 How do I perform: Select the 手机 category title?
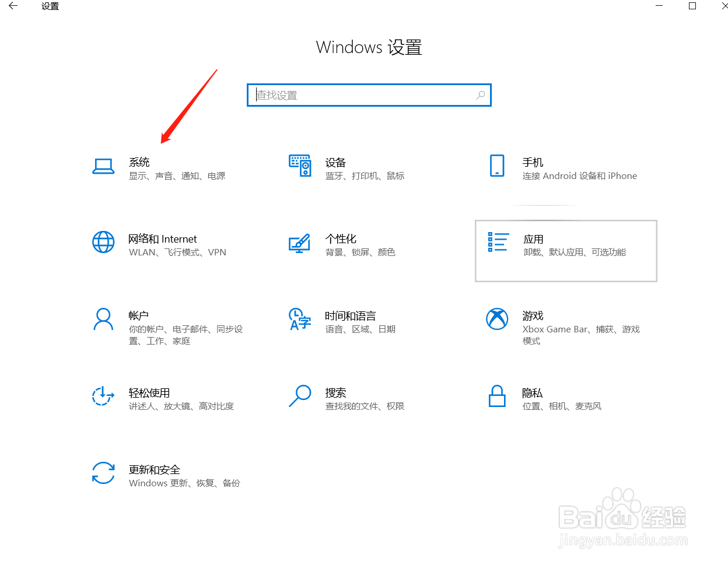pyautogui.click(x=533, y=162)
